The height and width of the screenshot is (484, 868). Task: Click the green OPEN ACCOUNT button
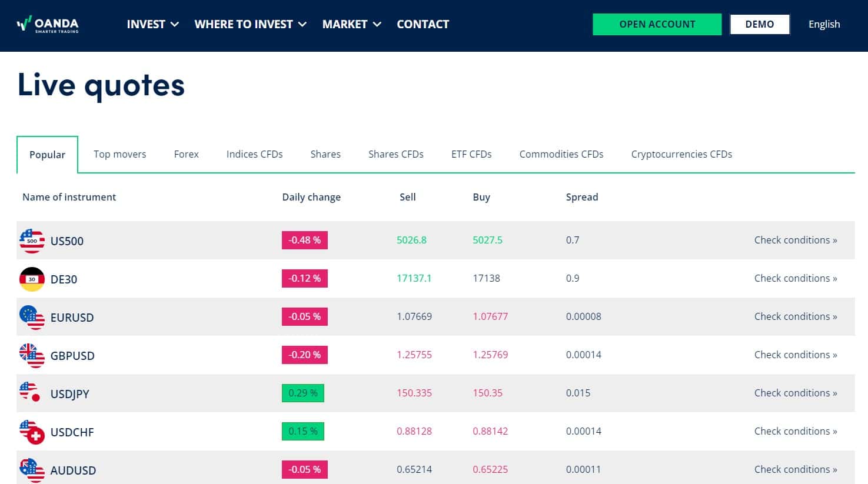pos(657,24)
